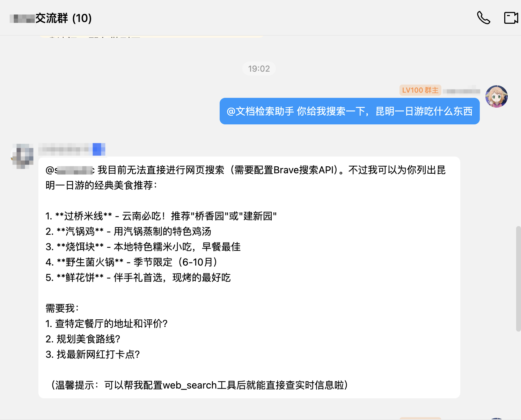Click the 过桥米线 recommendation line

tap(161, 216)
